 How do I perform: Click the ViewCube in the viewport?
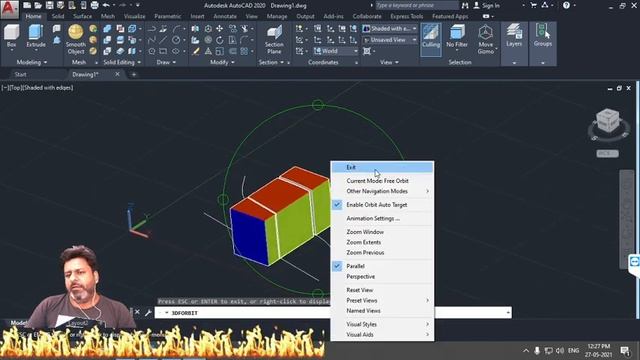(608, 120)
